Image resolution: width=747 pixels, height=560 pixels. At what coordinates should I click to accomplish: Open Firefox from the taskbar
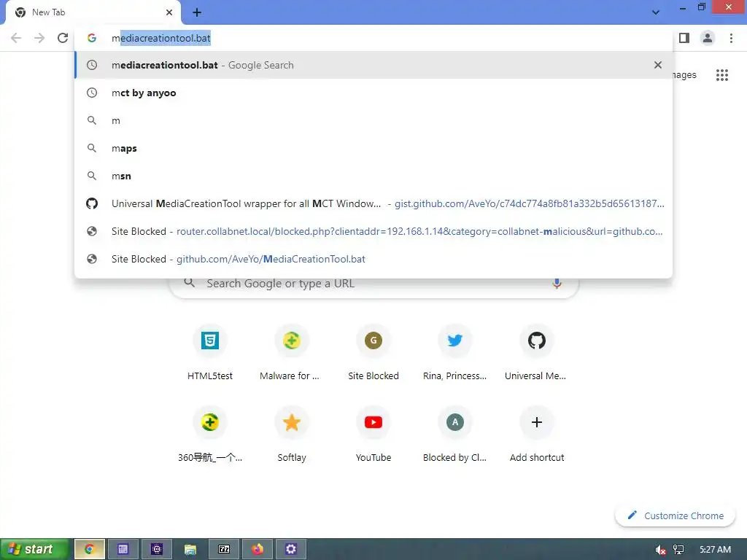(258, 549)
